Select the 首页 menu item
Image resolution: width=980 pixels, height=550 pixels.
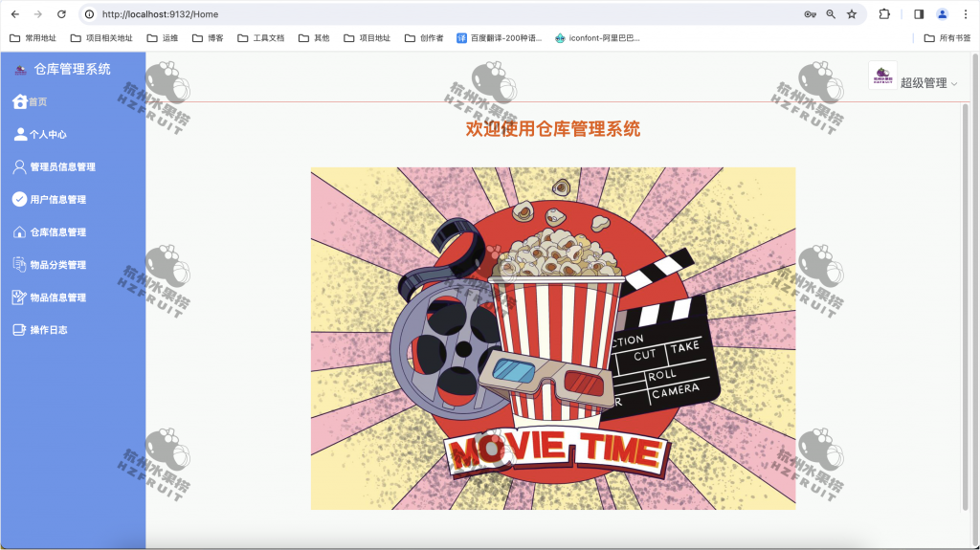(x=73, y=101)
